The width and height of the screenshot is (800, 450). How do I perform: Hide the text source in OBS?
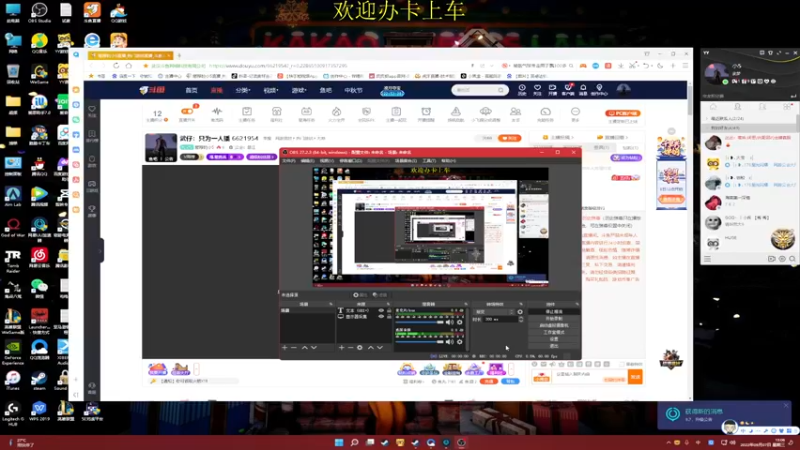381,310
